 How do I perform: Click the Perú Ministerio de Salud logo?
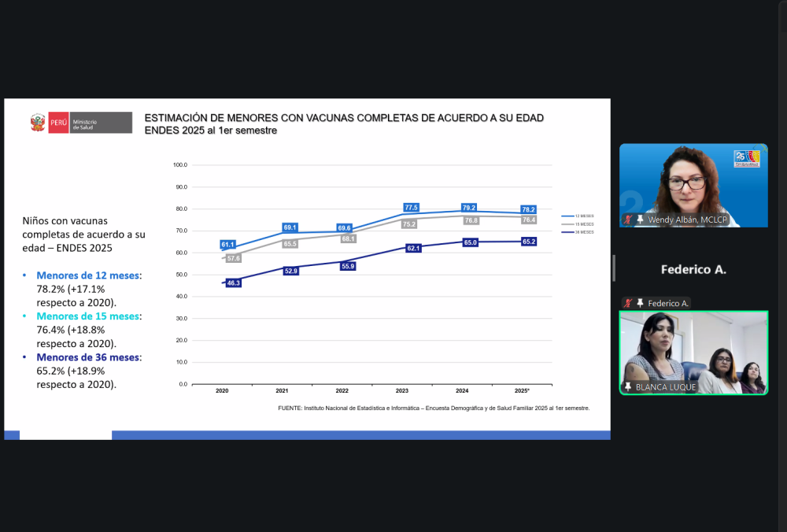click(81, 123)
